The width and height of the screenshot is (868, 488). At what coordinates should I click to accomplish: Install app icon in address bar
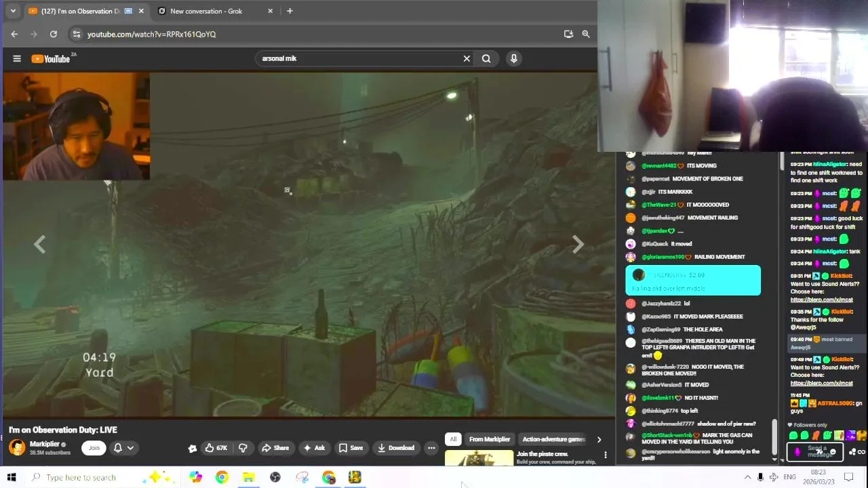click(568, 34)
